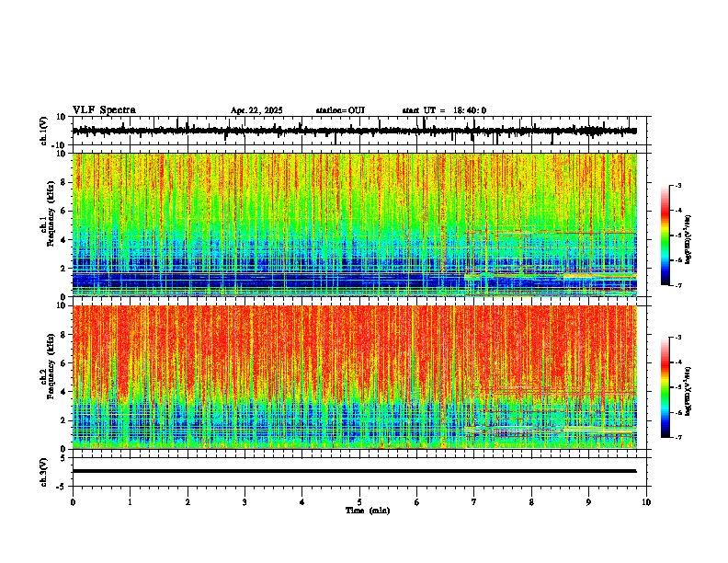Click the "3" tick on the time axis
This screenshot has height=563, width=728.
point(245,502)
